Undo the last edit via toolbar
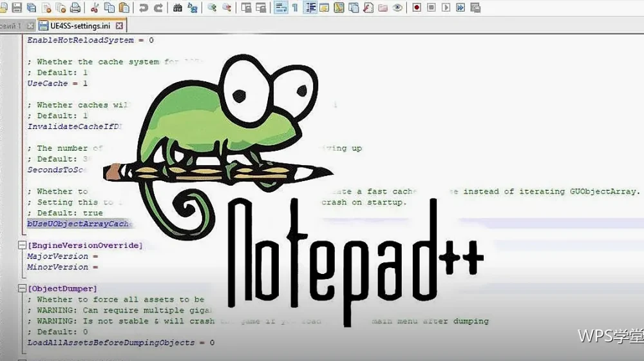Screen dimensions: 644x361 144,7
